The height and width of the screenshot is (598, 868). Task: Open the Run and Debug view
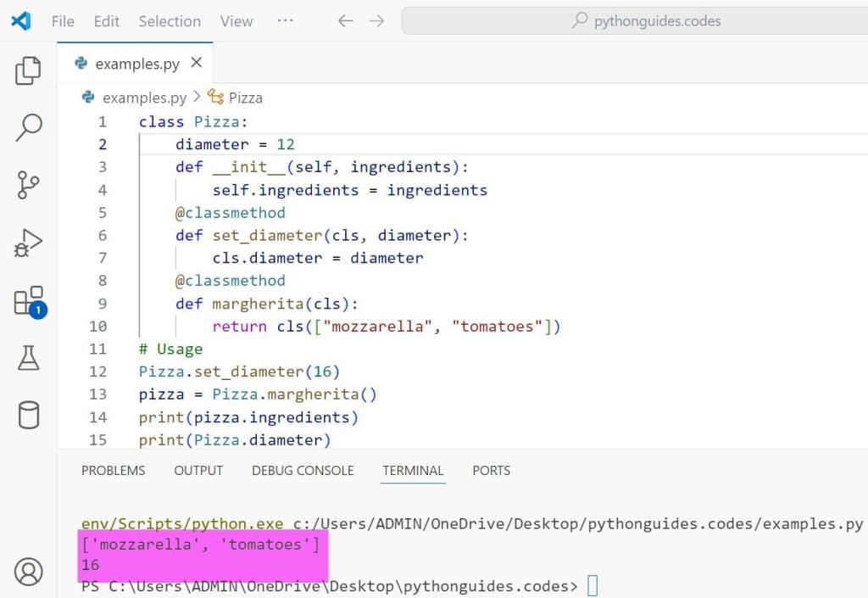pos(28,243)
